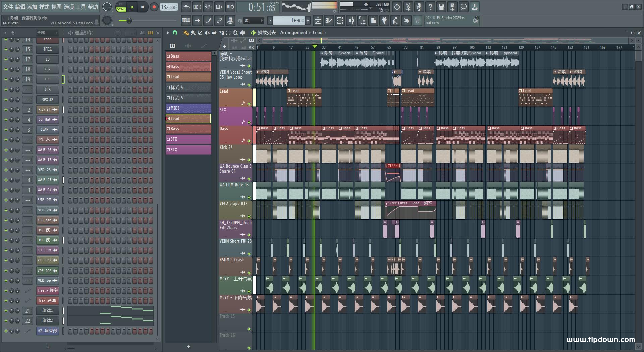Open the 编辑 menu

(x=20, y=7)
